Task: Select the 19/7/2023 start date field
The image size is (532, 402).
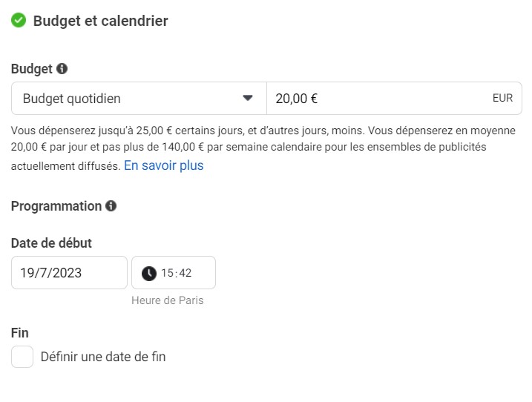Action: tap(69, 273)
